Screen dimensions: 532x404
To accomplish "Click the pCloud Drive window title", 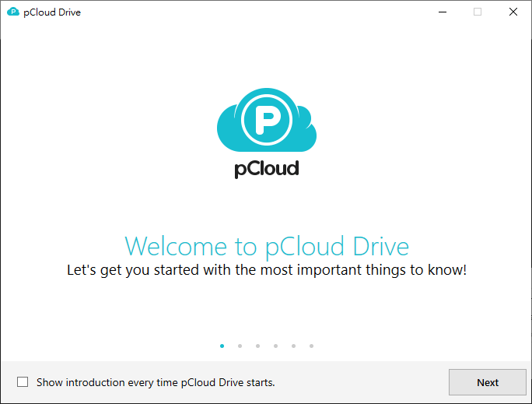I will [x=52, y=12].
